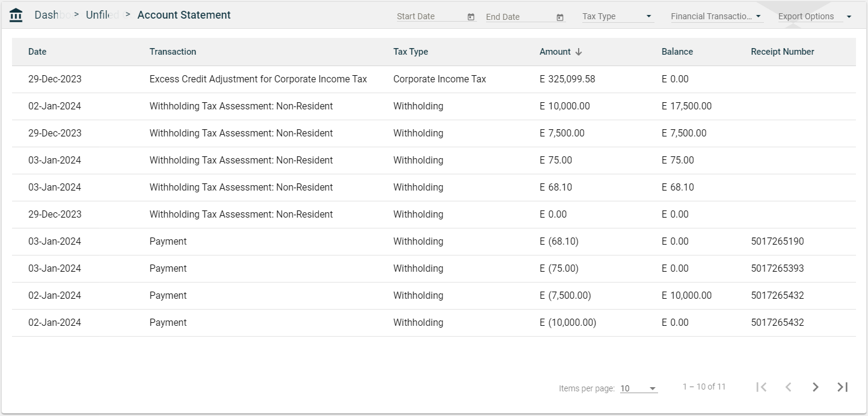Sort table by Date column header

[x=37, y=52]
